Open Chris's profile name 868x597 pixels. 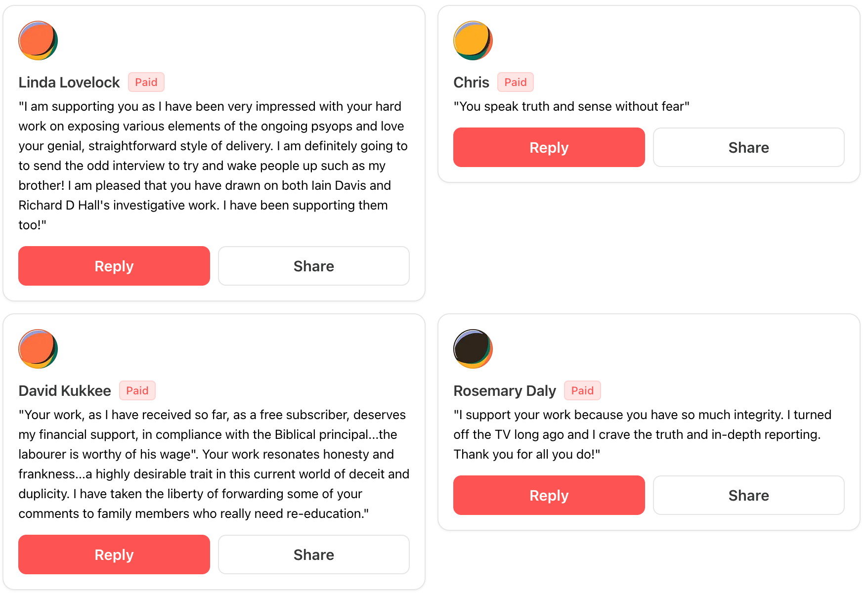pyautogui.click(x=471, y=83)
